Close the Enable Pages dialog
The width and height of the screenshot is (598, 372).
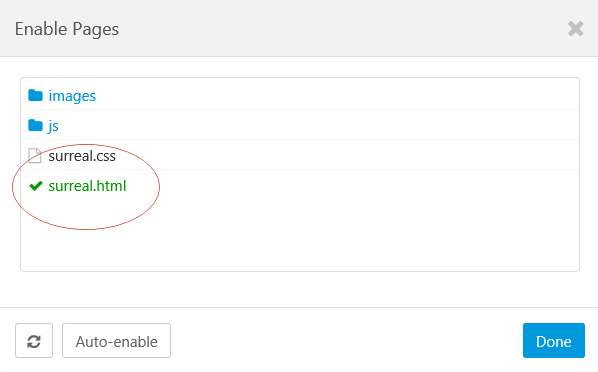tap(575, 29)
